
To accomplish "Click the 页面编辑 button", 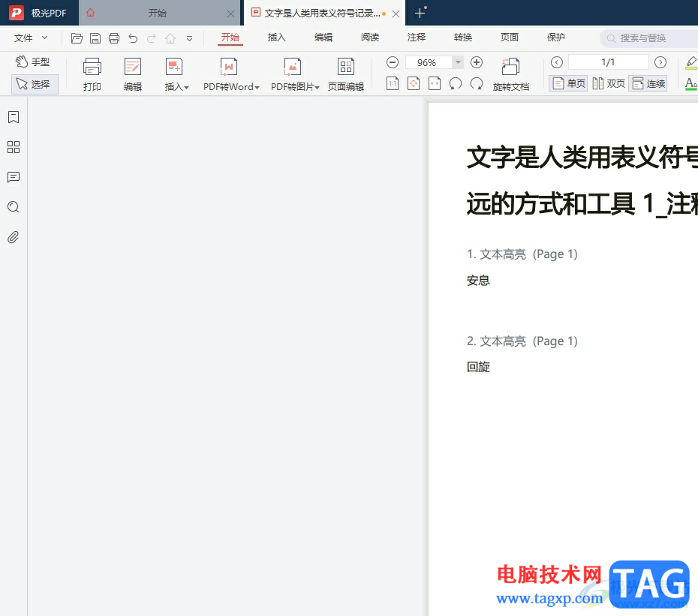I will [x=346, y=74].
